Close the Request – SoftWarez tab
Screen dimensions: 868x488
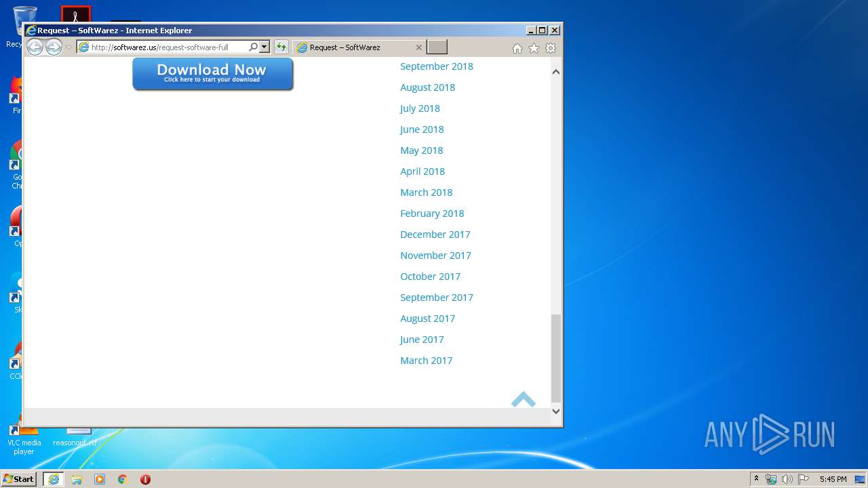[x=418, y=47]
